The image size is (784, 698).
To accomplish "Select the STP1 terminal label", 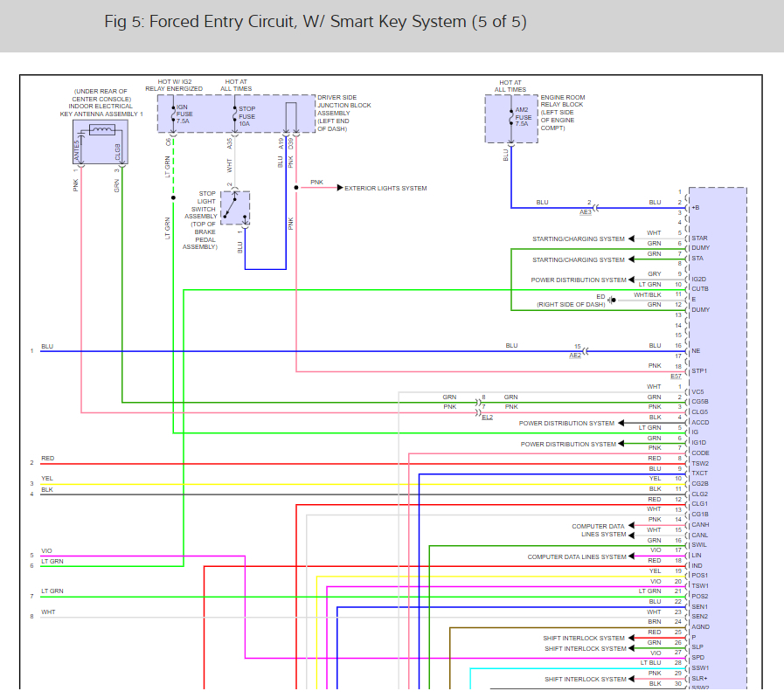I will [699, 370].
